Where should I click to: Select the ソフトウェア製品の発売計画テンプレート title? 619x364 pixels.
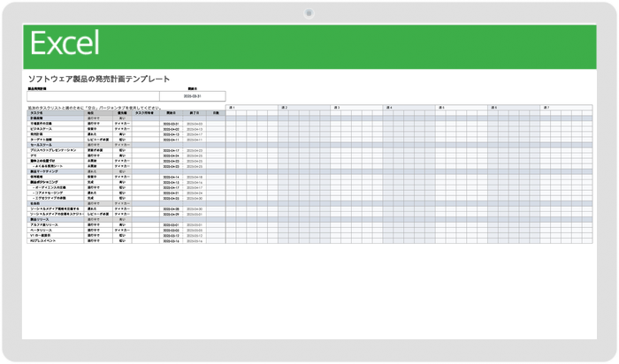(x=98, y=80)
